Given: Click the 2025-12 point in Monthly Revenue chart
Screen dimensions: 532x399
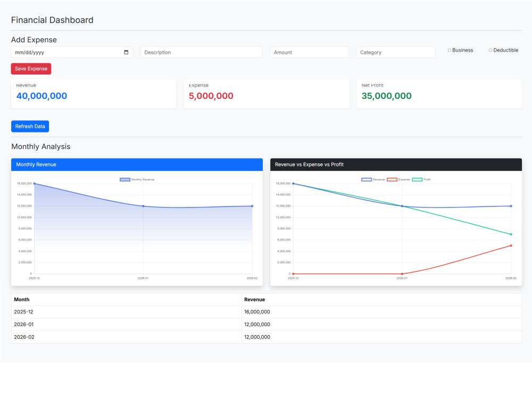Looking at the screenshot, I should [34, 184].
